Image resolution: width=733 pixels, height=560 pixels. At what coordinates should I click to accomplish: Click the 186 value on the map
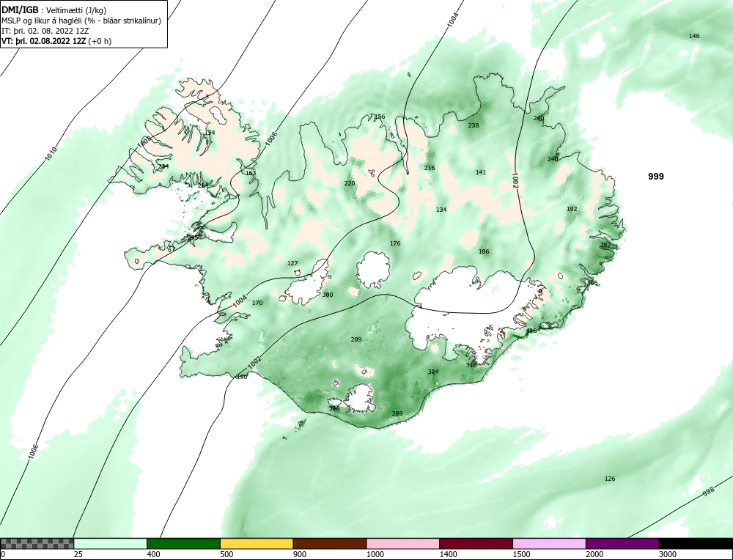pos(484,251)
